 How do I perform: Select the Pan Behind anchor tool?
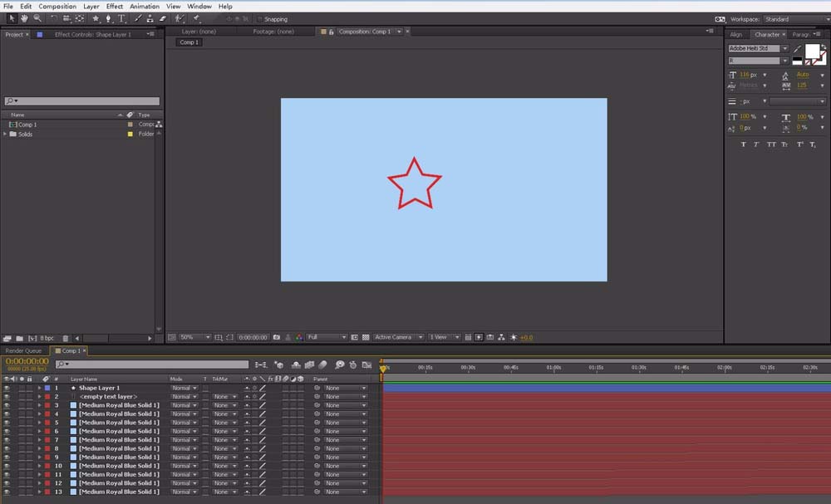point(80,18)
